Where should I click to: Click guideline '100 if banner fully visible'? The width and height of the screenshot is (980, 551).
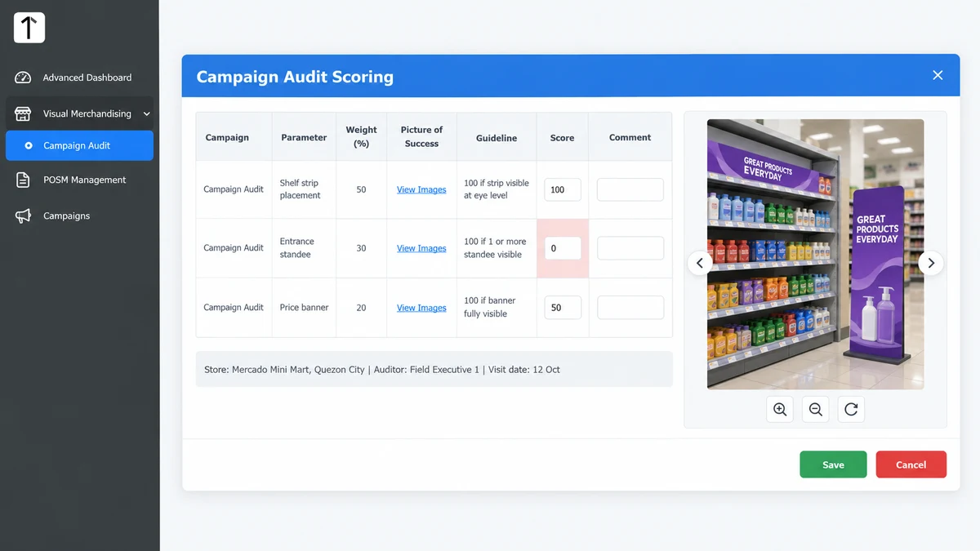[490, 307]
